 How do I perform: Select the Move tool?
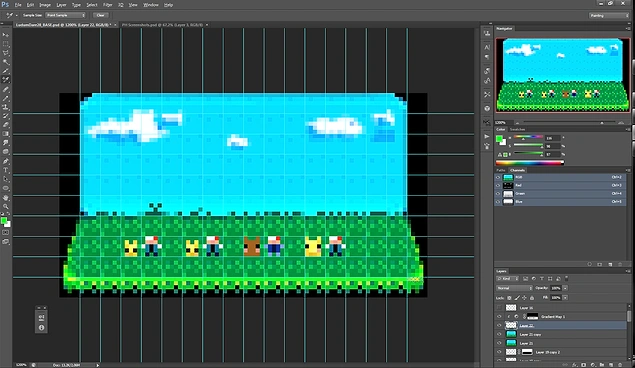(x=6, y=35)
